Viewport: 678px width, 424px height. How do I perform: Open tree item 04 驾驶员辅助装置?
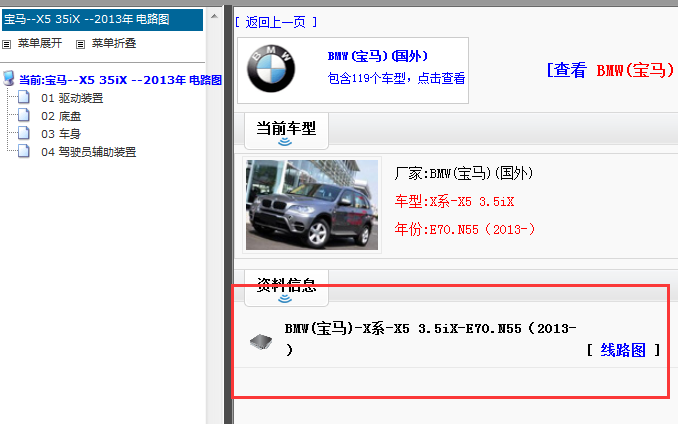tap(89, 152)
